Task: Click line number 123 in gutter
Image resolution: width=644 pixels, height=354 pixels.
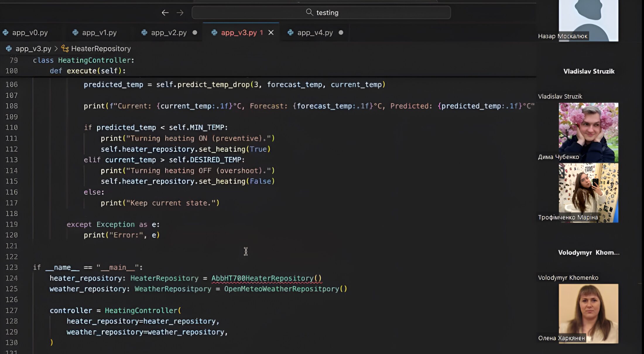Action: point(12,267)
